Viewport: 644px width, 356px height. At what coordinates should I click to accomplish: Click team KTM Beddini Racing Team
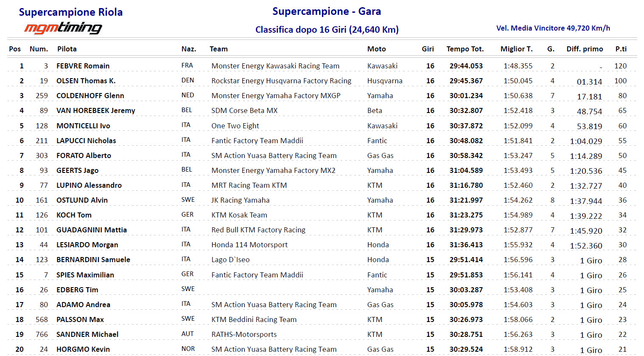254,319
